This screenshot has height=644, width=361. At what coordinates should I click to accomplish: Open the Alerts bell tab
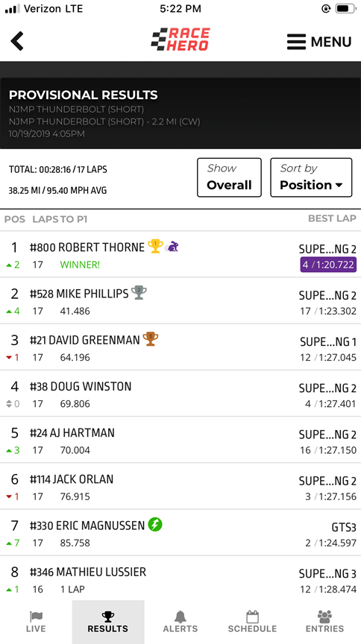180,622
